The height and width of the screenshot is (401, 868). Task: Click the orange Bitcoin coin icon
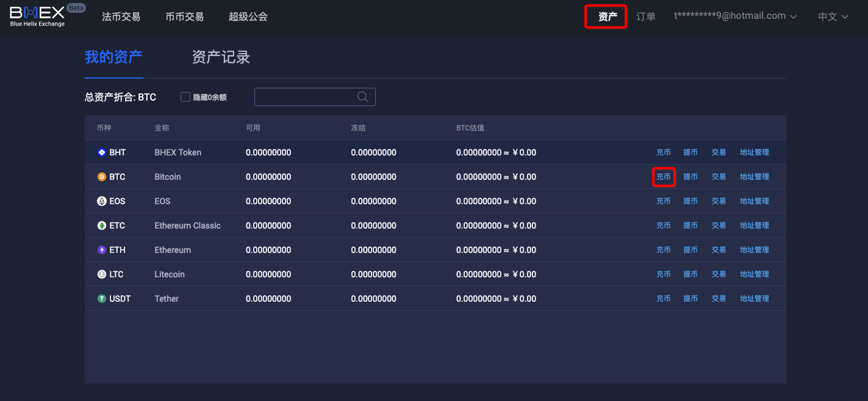point(102,177)
